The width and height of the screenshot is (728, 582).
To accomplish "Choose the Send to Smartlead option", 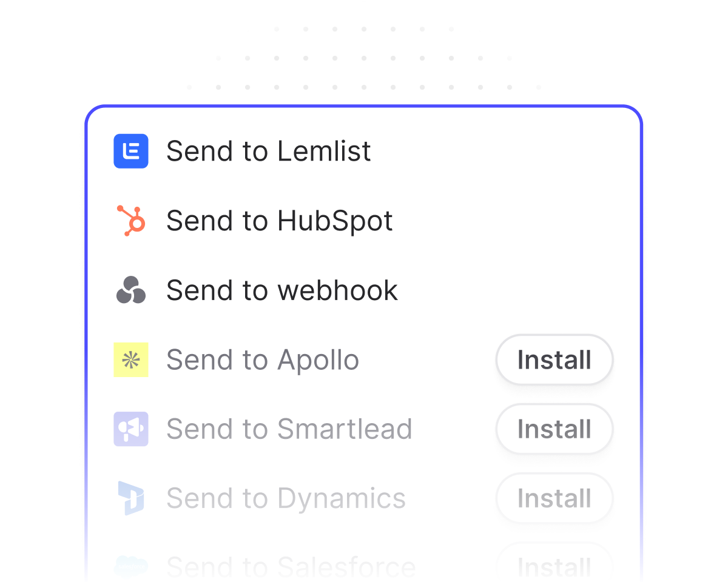I will click(x=289, y=429).
